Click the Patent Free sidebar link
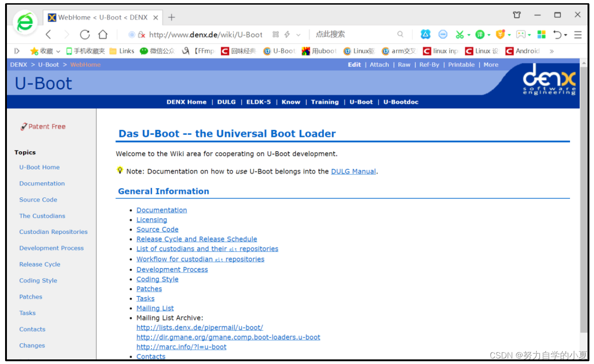Screen dimensions: 594x364 43,126
